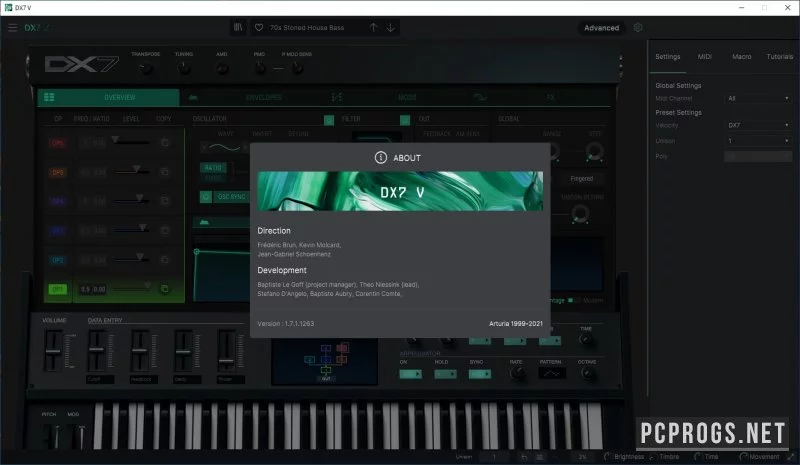Open the Tutorials tab in side panel

point(780,57)
